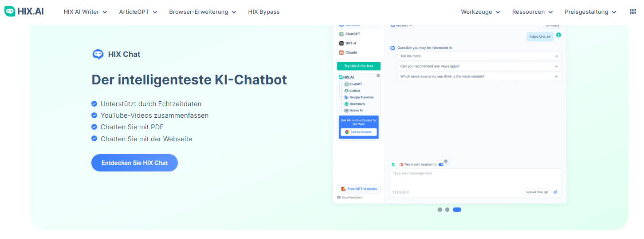Open Werkzeuge dropdown menu
644x239 pixels.
click(x=480, y=12)
